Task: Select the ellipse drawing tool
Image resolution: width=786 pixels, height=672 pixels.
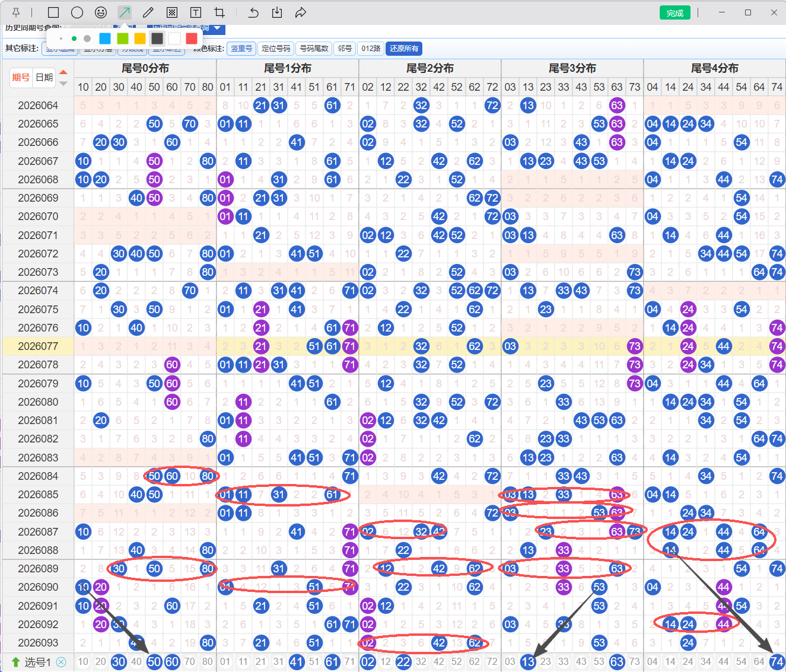Action: (77, 12)
